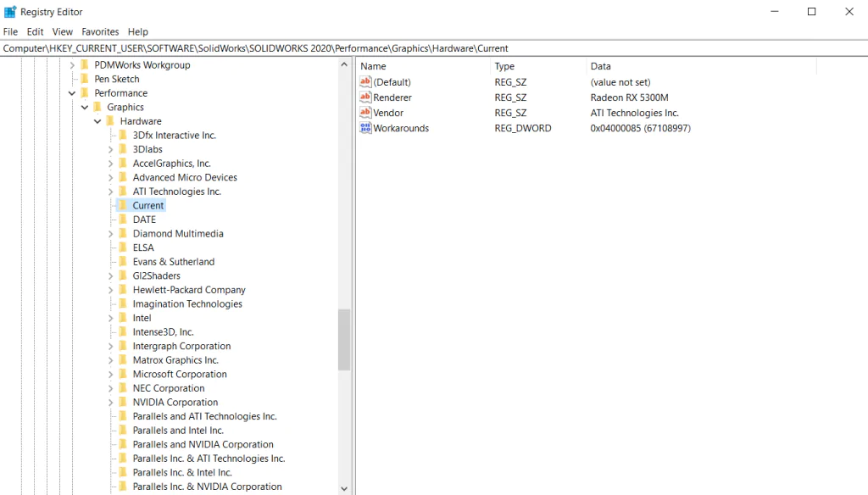Image resolution: width=868 pixels, height=495 pixels.
Task: Click the '0x04000085 (67108997)' data value
Action: (x=641, y=128)
